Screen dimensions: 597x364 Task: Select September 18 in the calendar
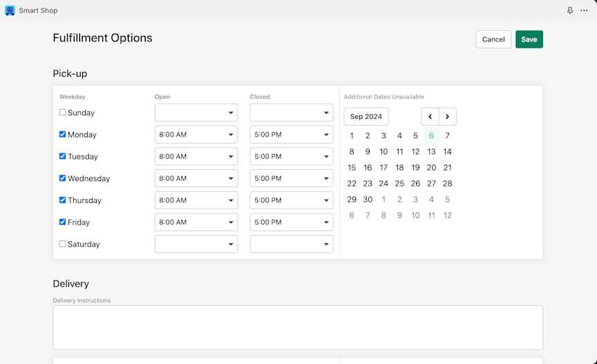399,168
